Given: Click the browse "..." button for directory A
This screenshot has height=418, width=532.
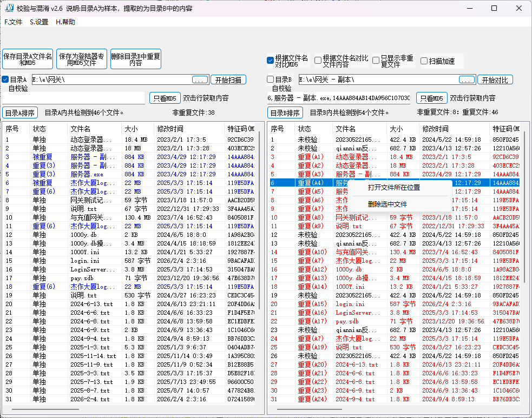Looking at the screenshot, I should pos(200,80).
